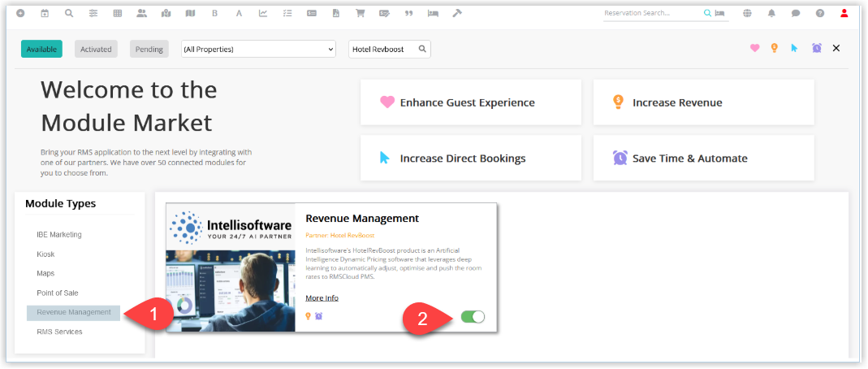Click the lightbulb tag on module card
Screen dimensions: 868x369
click(309, 316)
